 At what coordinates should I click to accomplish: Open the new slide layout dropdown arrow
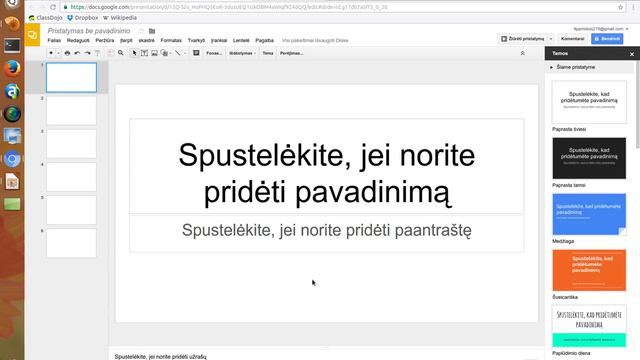click(x=58, y=53)
